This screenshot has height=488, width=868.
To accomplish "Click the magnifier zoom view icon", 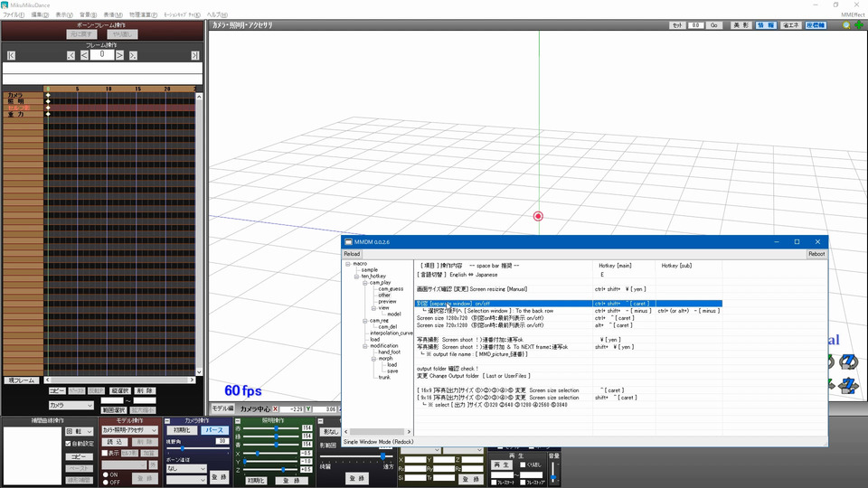I will [x=845, y=25].
